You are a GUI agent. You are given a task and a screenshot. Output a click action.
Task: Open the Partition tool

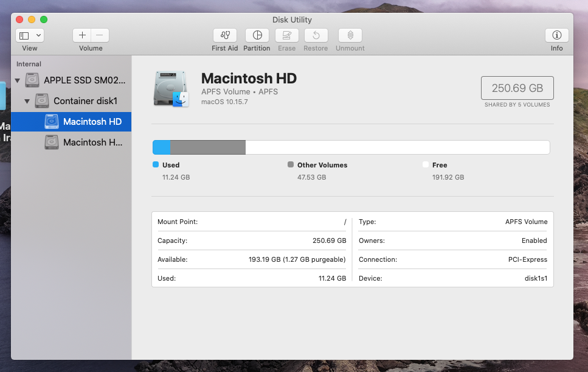point(256,35)
